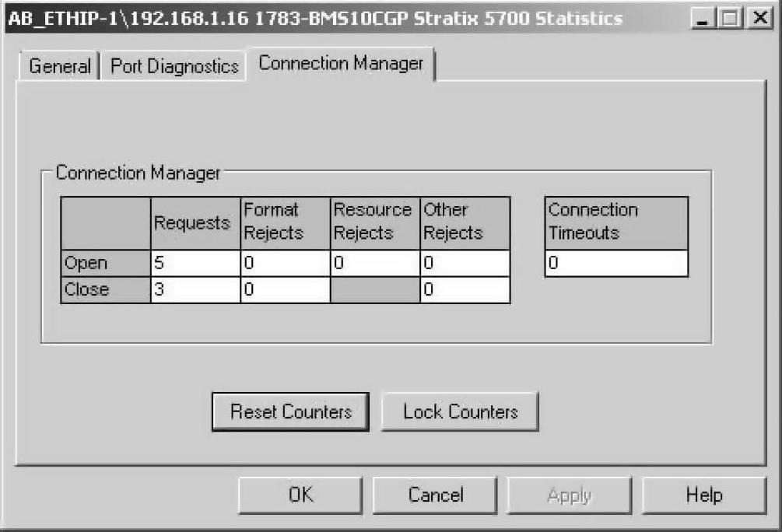This screenshot has width=782, height=532.
Task: Close the Stratix 5700 Statistics window
Action: pos(759,19)
